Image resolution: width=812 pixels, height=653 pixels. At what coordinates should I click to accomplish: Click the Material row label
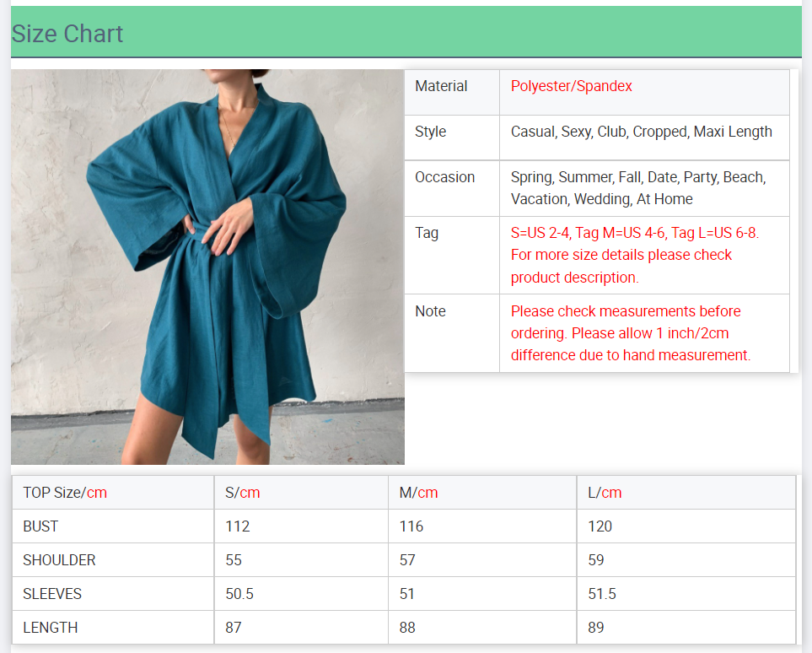[441, 86]
